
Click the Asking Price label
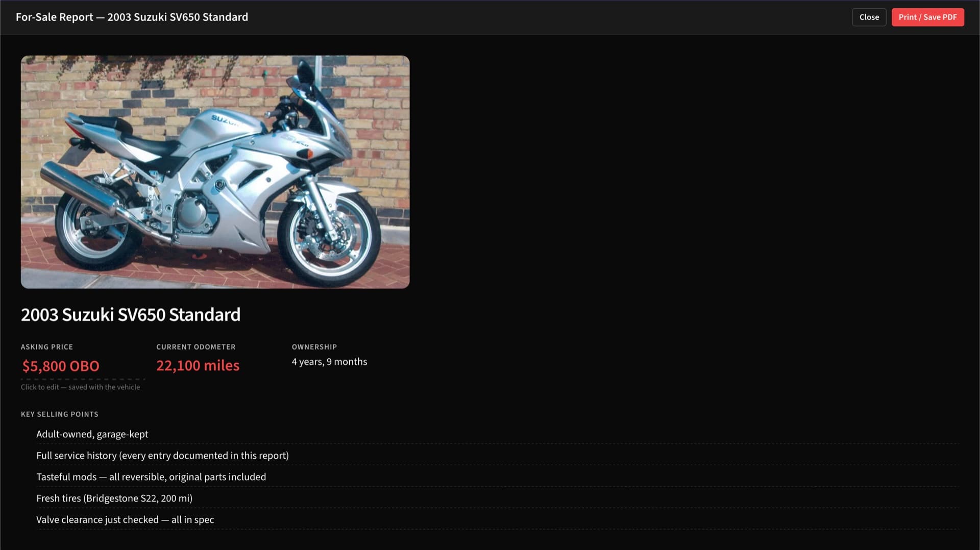47,347
